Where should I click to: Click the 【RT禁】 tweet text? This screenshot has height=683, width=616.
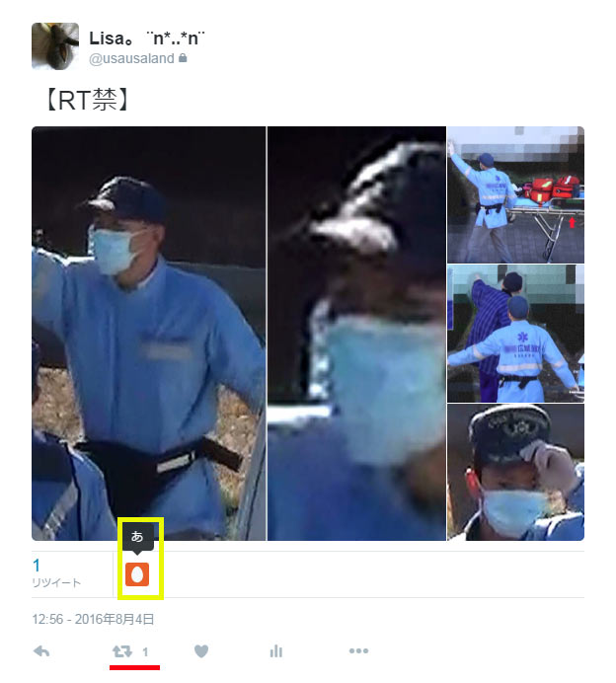[x=88, y=100]
